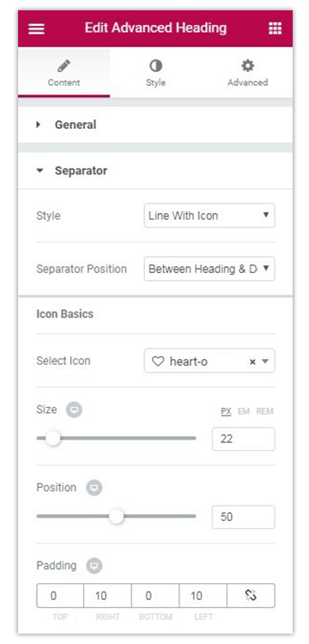Switch to the Style tab
This screenshot has width=309, height=644.
pos(155,73)
